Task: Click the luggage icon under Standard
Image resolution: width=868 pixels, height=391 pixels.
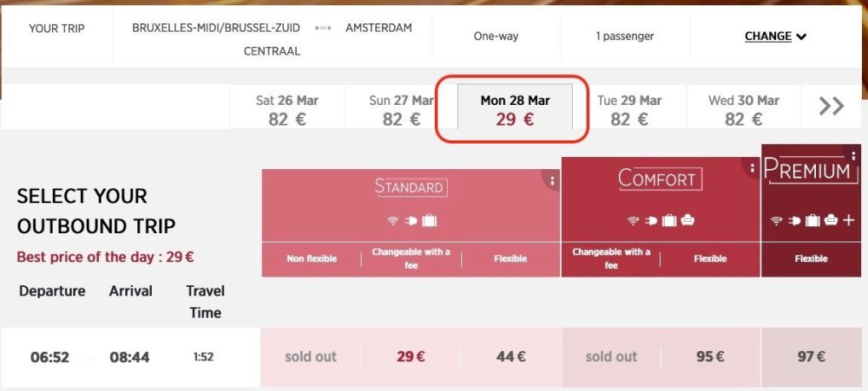Action: point(429,221)
